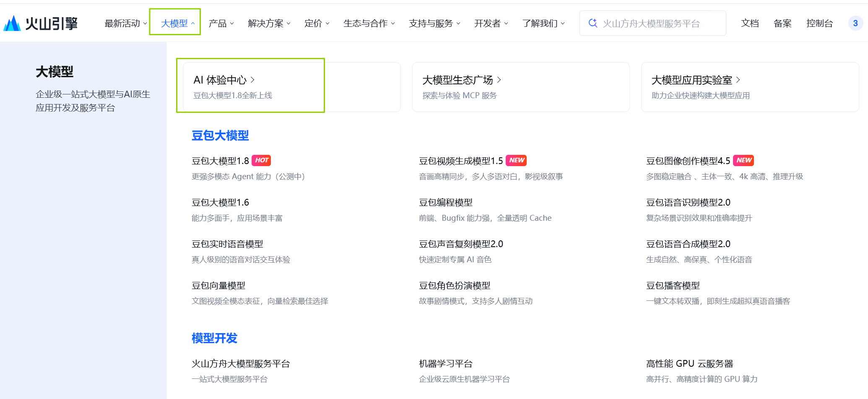
Task: Open the 文档 documentation link
Action: (750, 23)
